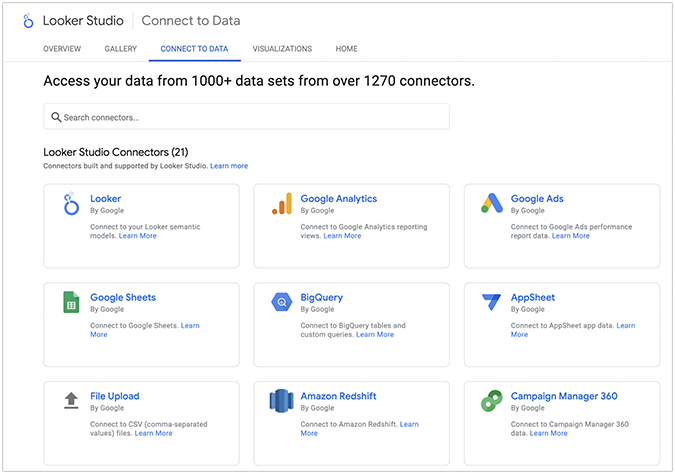Click 'By Google' under Amazon Redshift
Image resolution: width=675 pixels, height=474 pixels.
(x=317, y=408)
